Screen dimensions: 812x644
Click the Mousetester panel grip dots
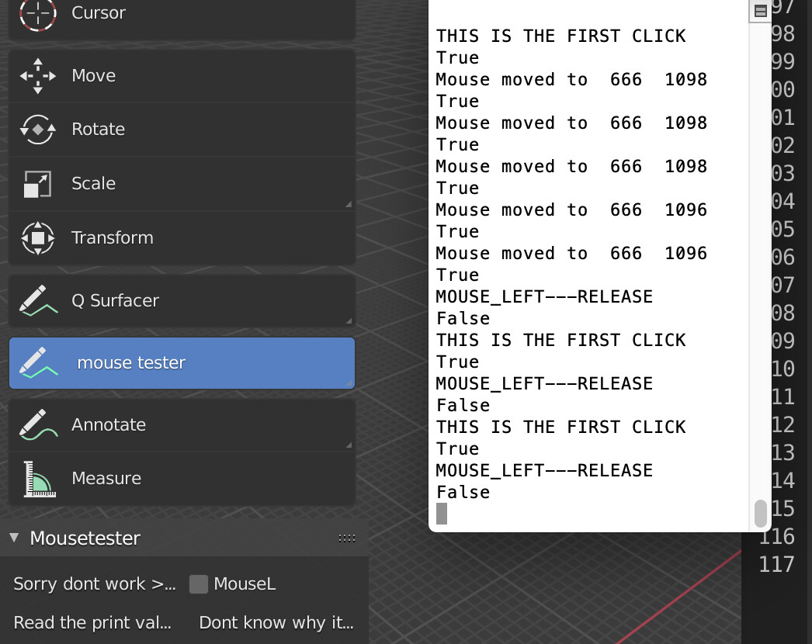click(x=346, y=538)
